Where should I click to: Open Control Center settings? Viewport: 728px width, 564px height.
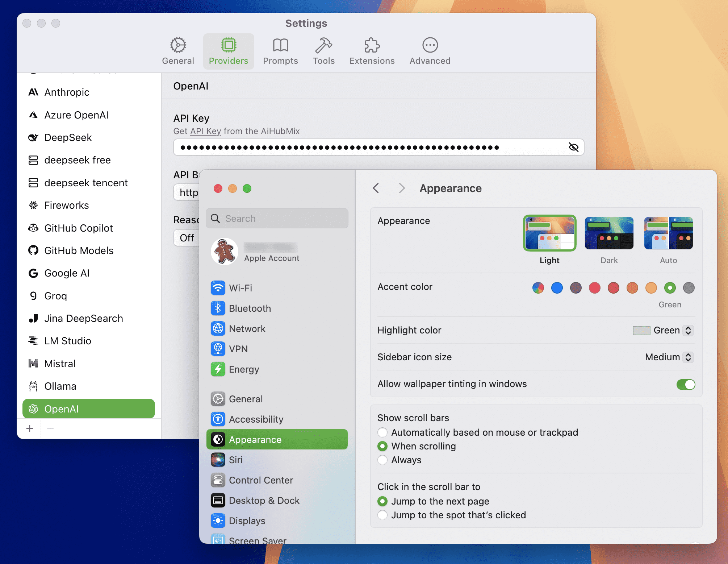(x=277, y=480)
